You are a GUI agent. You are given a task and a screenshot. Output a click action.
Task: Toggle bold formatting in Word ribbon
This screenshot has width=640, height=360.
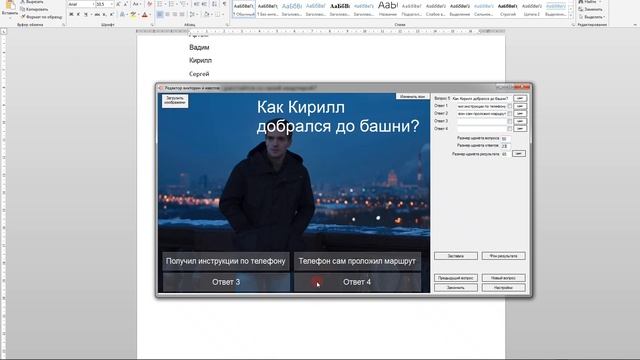71,14
